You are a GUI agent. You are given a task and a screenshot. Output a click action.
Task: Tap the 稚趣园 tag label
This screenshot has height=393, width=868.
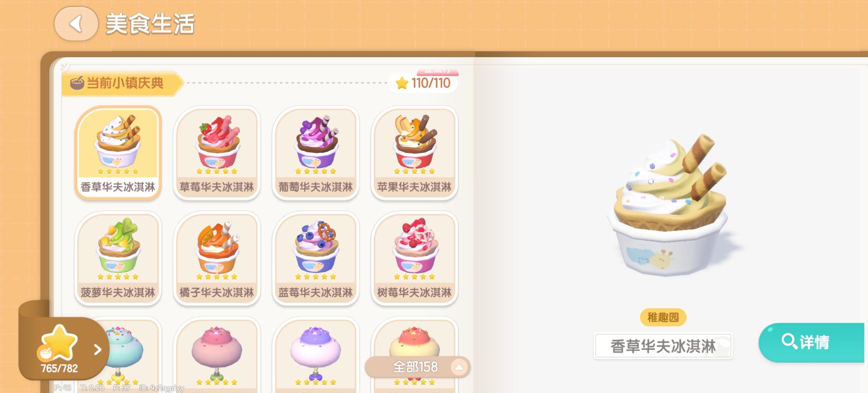(663, 318)
